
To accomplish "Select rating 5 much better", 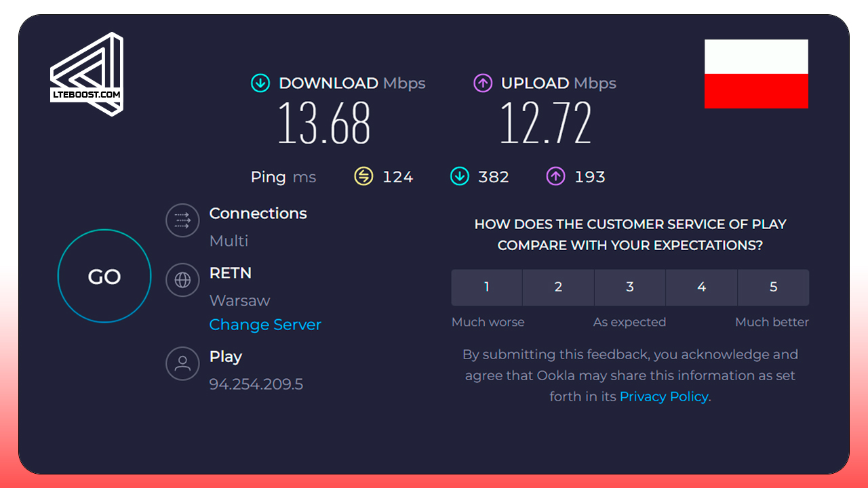I will 773,287.
